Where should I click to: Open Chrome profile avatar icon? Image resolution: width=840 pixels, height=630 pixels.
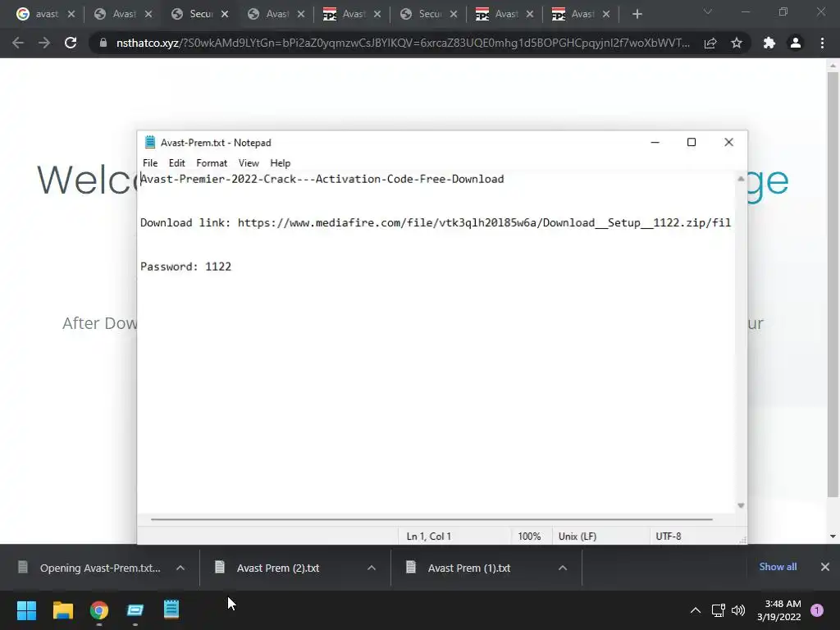796,43
